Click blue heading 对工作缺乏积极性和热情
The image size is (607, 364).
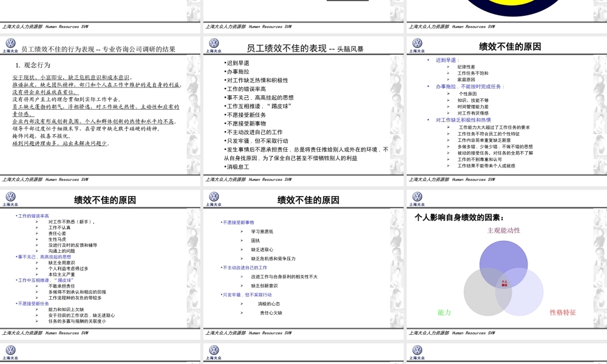click(463, 120)
